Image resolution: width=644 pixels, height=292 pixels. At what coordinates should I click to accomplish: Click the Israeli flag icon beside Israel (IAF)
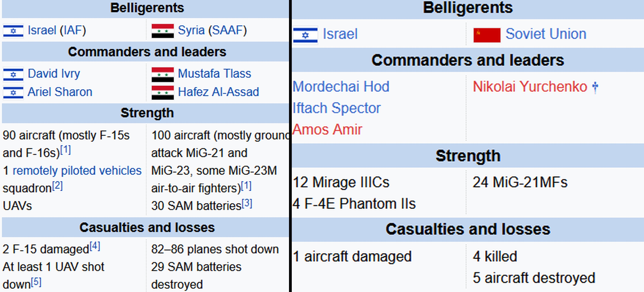pyautogui.click(x=13, y=31)
